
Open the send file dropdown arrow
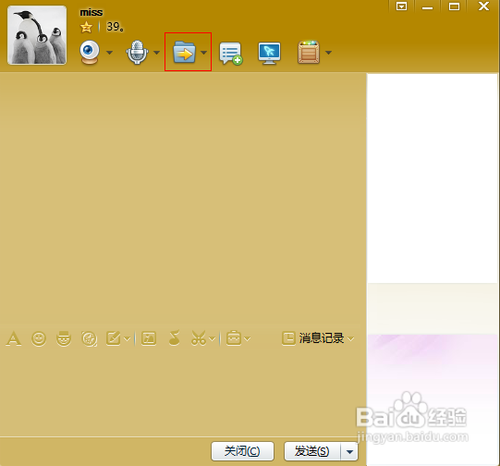[204, 52]
